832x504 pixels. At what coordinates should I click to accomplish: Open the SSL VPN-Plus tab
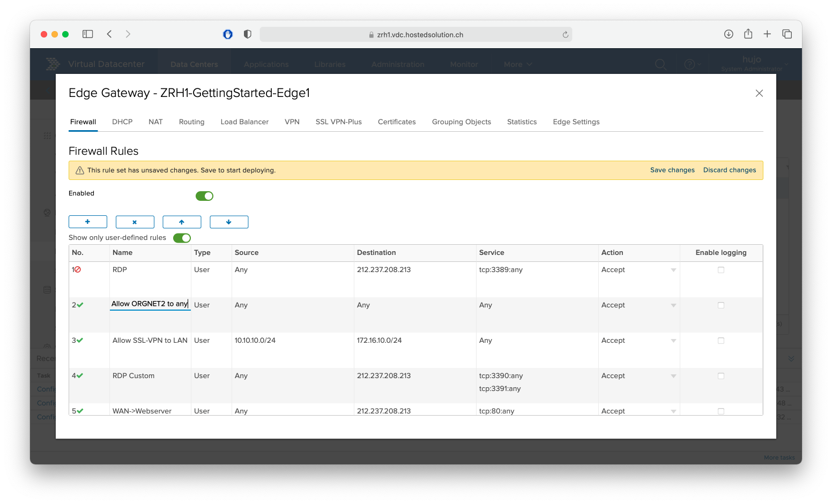pos(339,122)
